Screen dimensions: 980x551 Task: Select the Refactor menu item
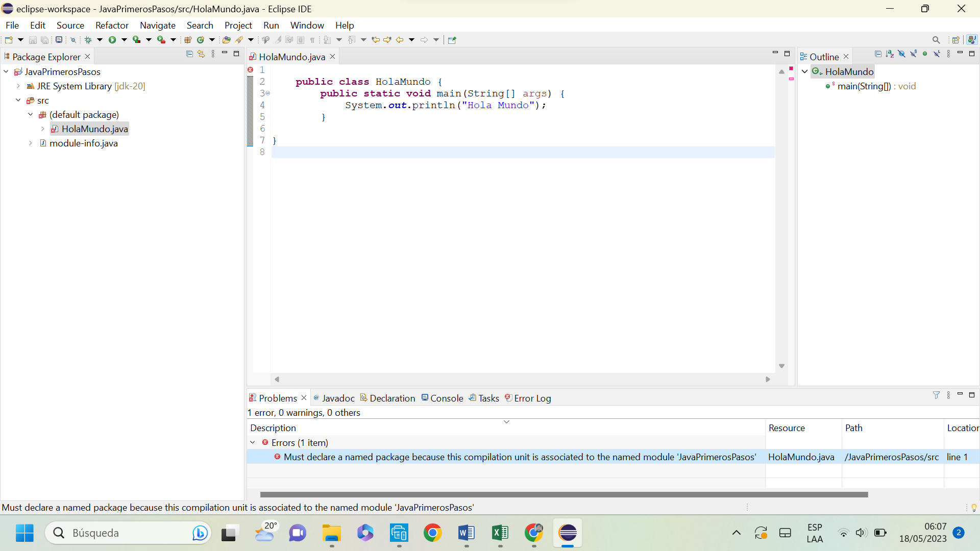pyautogui.click(x=112, y=25)
